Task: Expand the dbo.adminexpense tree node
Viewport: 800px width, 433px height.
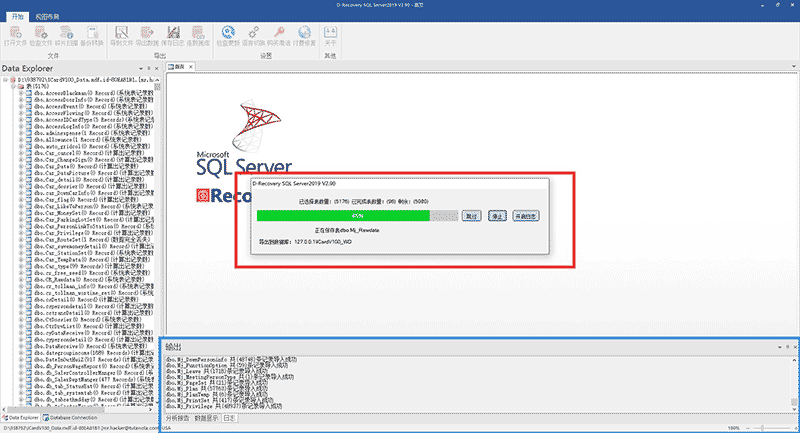Action: click(21, 133)
